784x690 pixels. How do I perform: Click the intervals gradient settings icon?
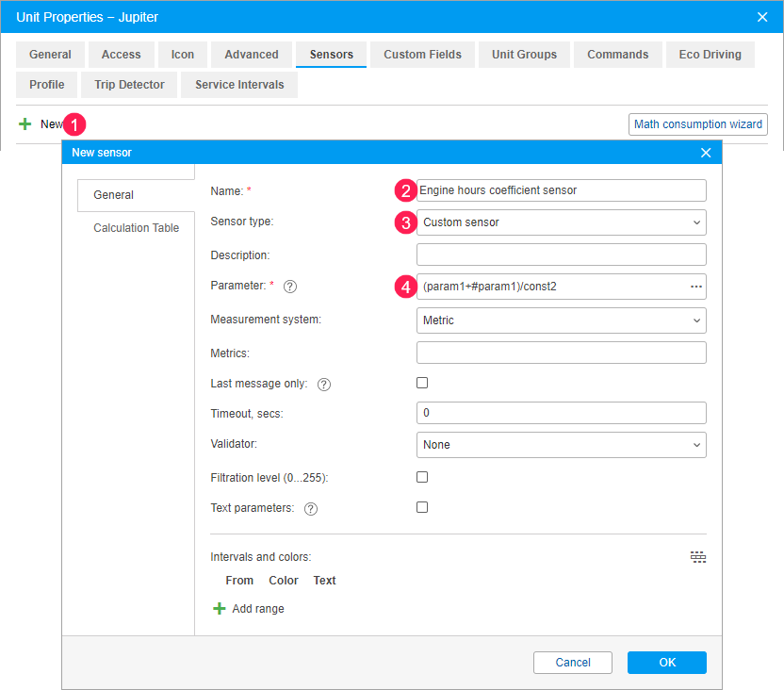(697, 557)
